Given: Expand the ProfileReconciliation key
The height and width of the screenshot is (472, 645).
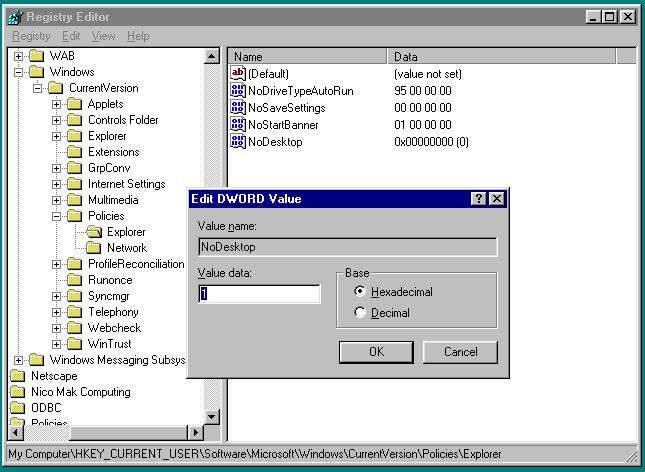Looking at the screenshot, I should (56, 264).
